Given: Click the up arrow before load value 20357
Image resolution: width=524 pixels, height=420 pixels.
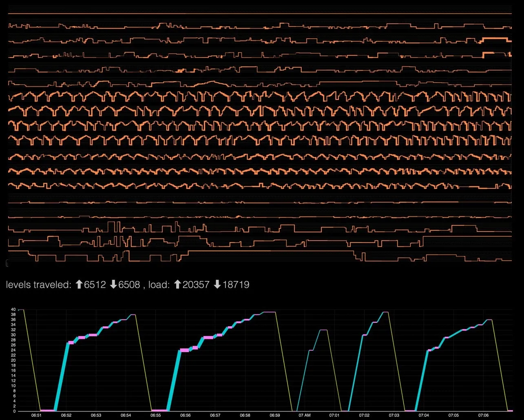Looking at the screenshot, I should click(x=177, y=285).
